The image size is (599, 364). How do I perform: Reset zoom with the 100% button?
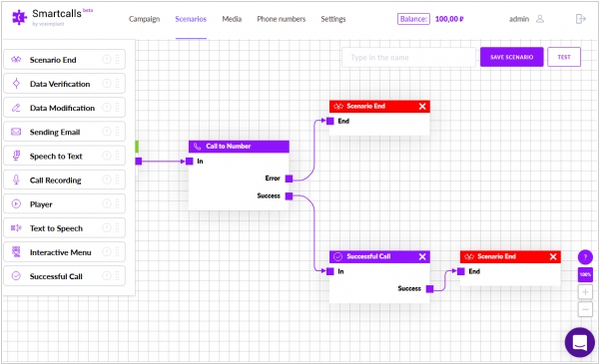[585, 274]
